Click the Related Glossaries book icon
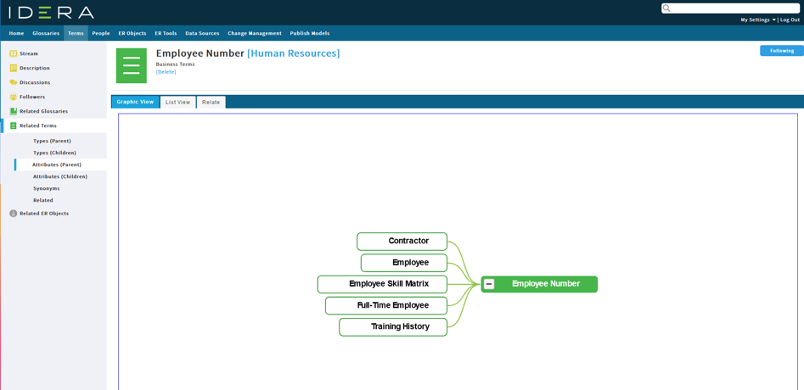 13,111
